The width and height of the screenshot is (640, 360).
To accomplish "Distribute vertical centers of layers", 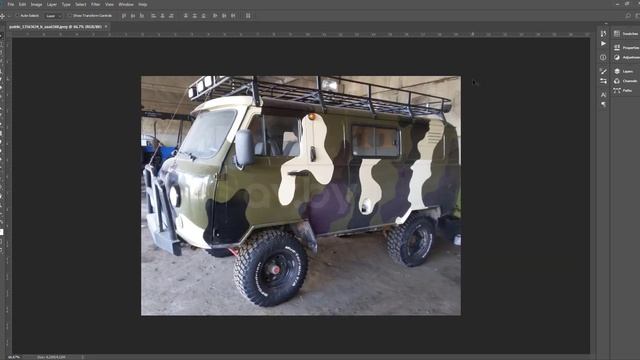I will pos(195,16).
